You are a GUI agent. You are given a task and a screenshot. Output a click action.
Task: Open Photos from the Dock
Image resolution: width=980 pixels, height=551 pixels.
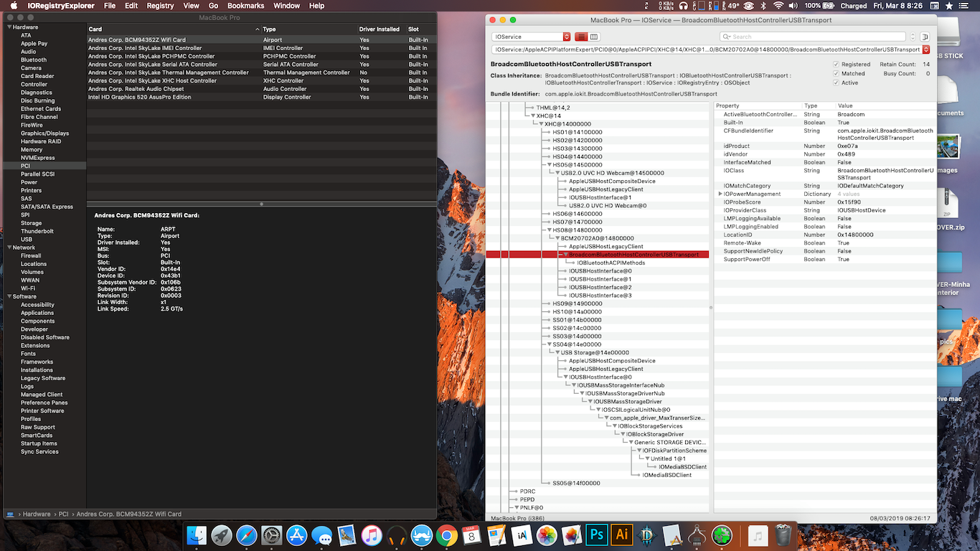point(547,534)
